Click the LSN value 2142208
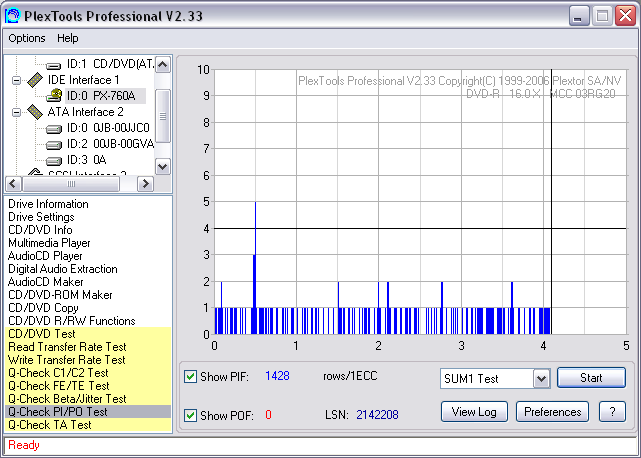 point(377,415)
